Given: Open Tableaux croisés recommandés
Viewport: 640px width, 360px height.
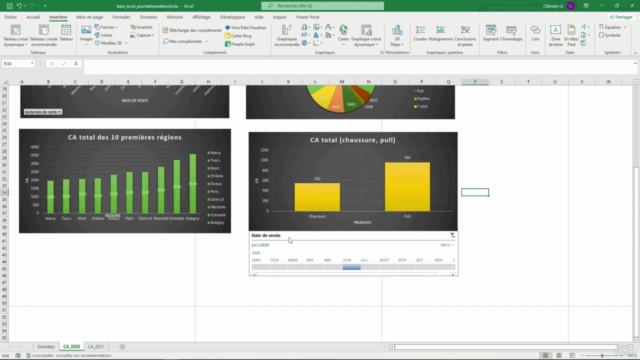Looking at the screenshot, I should tap(44, 35).
